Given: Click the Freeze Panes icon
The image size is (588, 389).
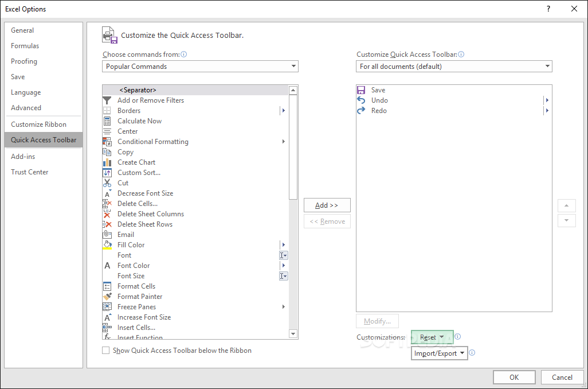Looking at the screenshot, I should point(107,307).
